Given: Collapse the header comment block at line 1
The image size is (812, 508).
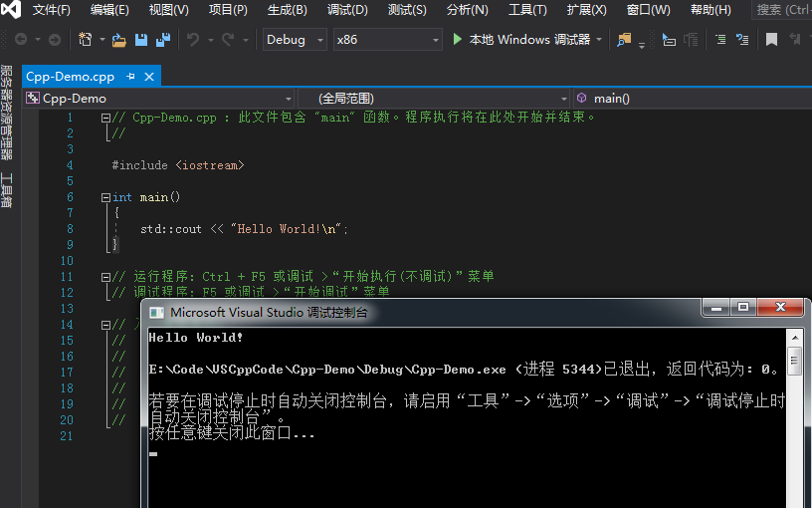Looking at the screenshot, I should click(105, 119).
